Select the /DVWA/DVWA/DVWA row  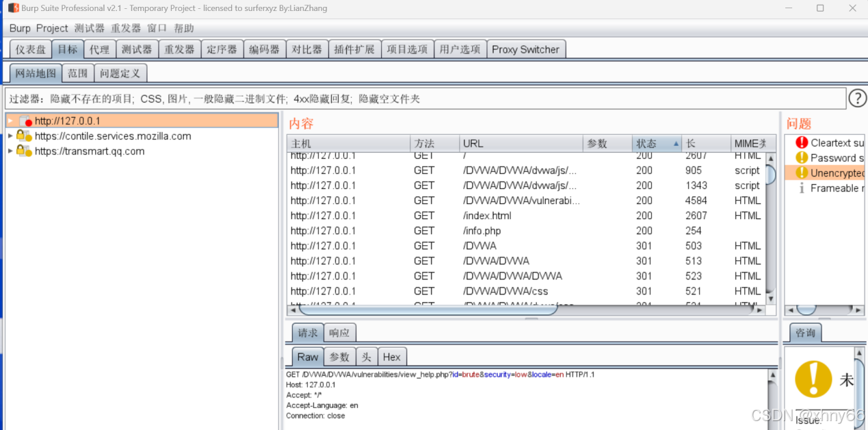coord(526,276)
